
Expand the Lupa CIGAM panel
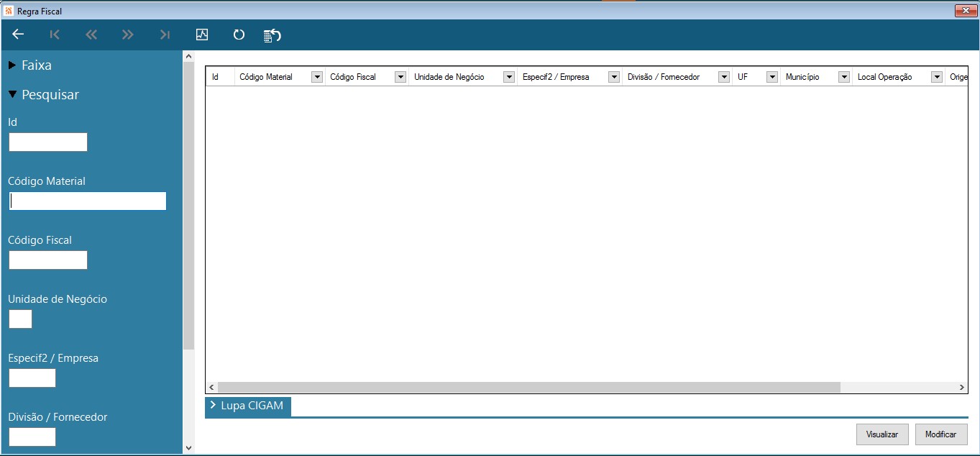tap(248, 406)
